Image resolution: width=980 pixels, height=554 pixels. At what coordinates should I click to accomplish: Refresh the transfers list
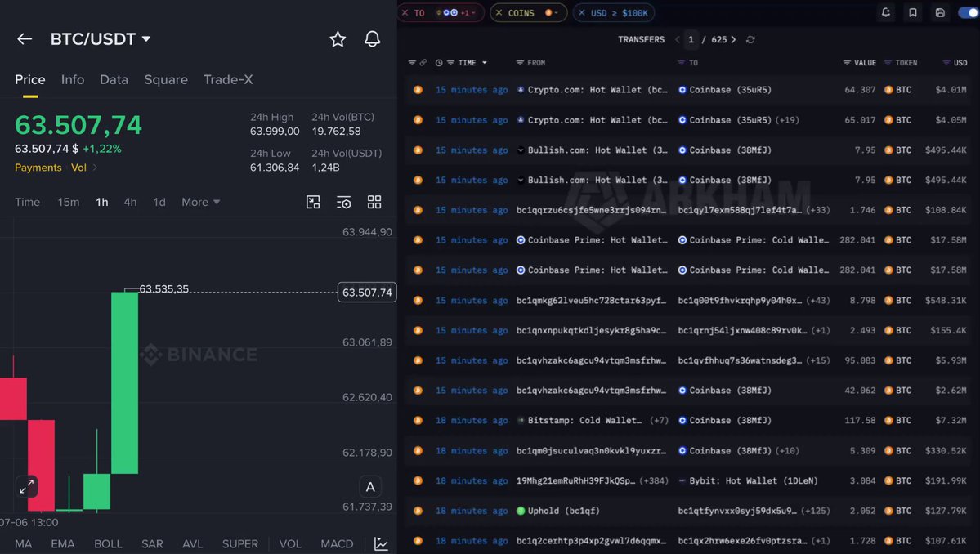[750, 39]
